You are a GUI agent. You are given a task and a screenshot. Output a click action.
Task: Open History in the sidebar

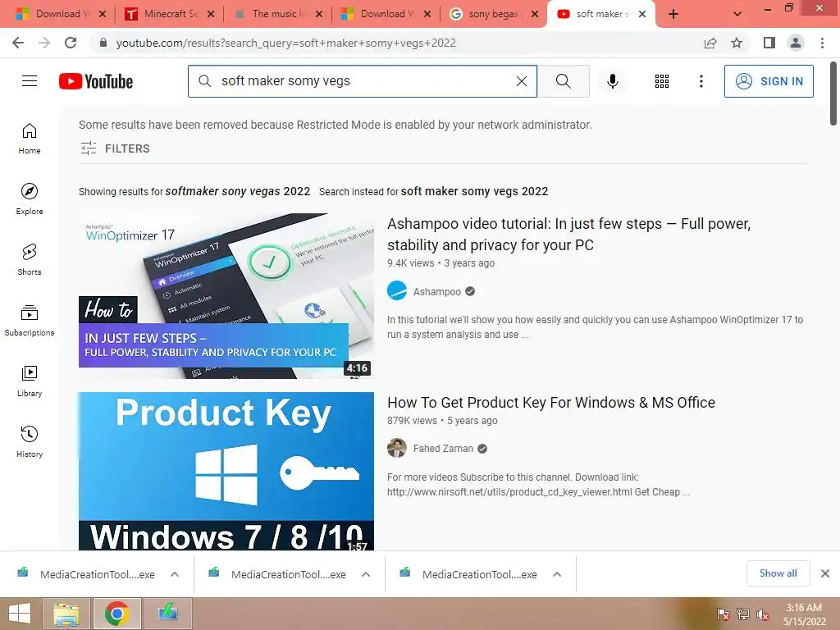point(30,441)
